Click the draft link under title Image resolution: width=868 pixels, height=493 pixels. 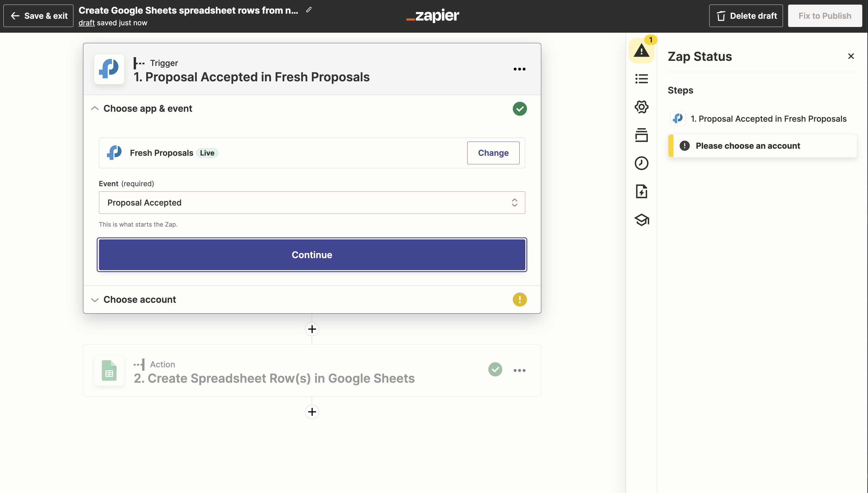[x=86, y=23]
